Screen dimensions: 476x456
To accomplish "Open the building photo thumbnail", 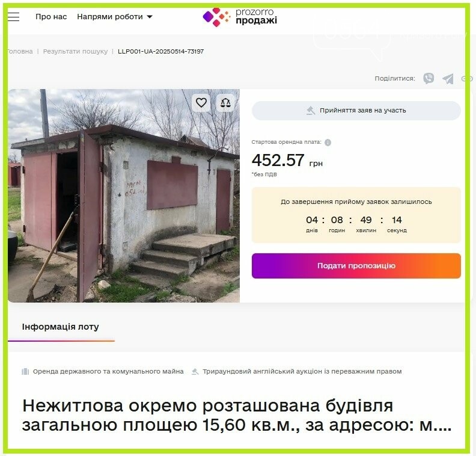I will 124,196.
